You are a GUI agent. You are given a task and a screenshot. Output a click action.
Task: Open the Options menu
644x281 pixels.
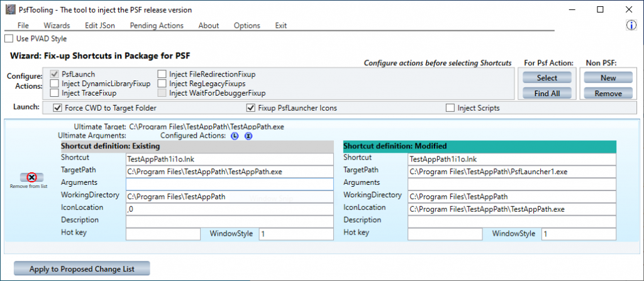click(x=247, y=26)
